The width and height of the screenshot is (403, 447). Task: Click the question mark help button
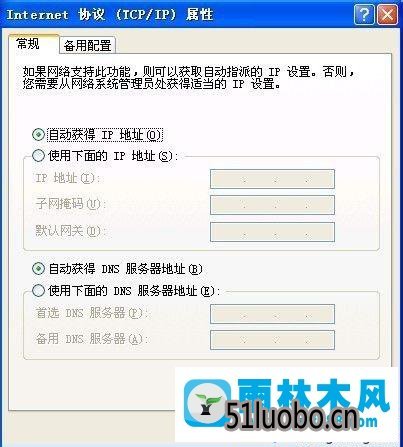point(364,14)
